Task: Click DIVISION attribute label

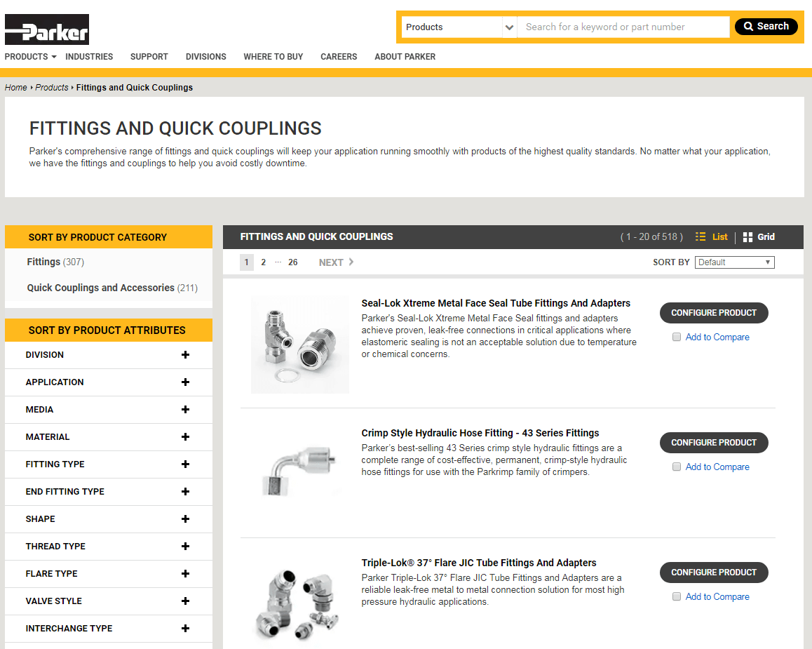Action: [45, 355]
